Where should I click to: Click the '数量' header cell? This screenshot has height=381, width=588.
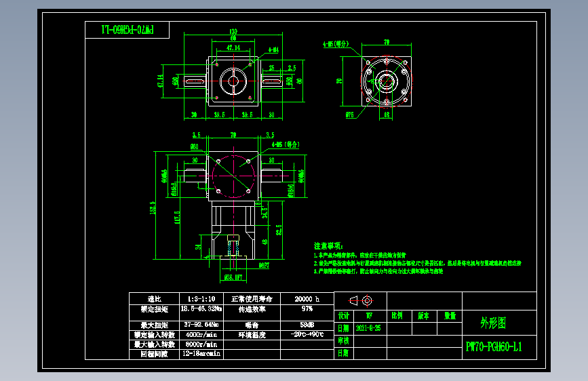tap(450, 316)
